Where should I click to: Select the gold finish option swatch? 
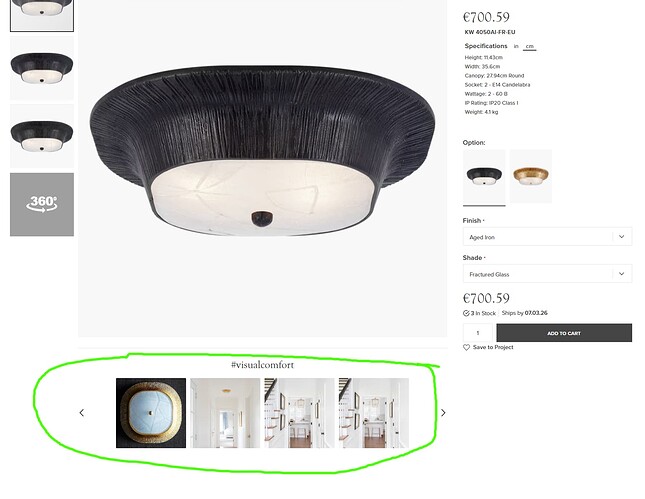click(531, 176)
